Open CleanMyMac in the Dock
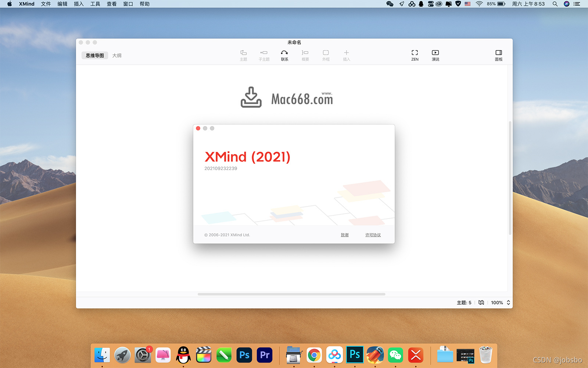 (163, 355)
